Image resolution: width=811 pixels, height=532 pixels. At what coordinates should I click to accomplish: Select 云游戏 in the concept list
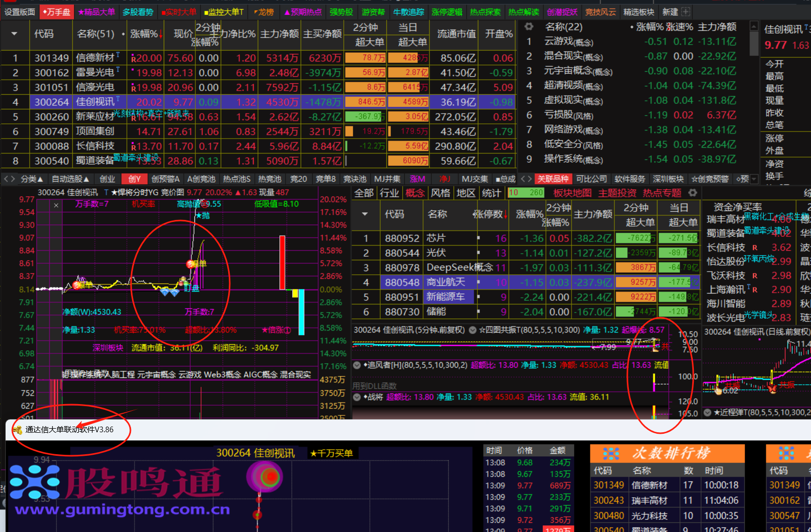(568, 42)
